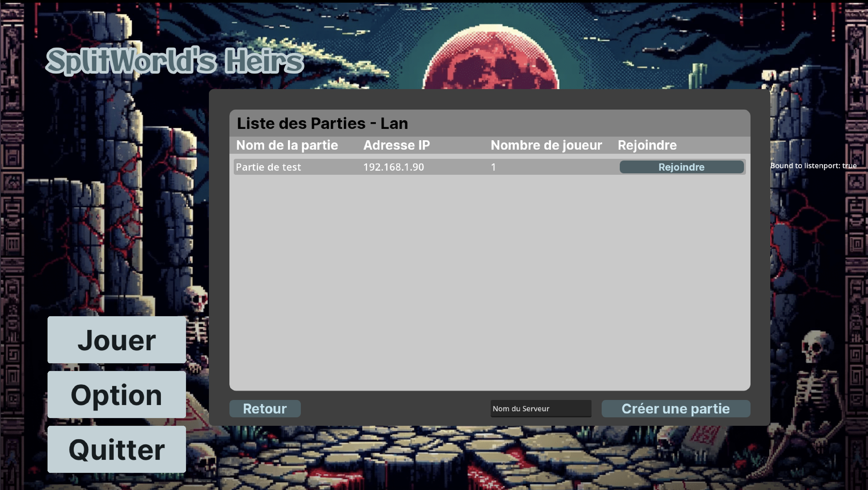
Task: Click the Bound to listenport status text
Action: (x=813, y=166)
